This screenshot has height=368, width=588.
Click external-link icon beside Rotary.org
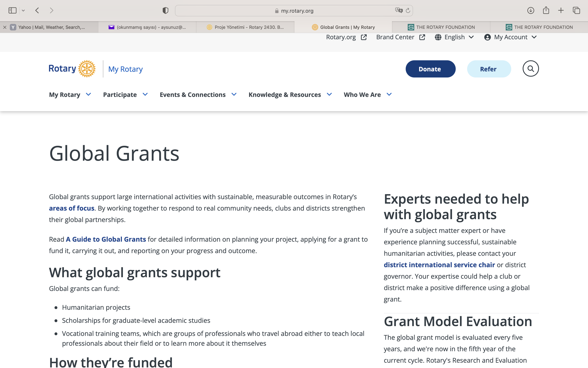click(x=364, y=37)
